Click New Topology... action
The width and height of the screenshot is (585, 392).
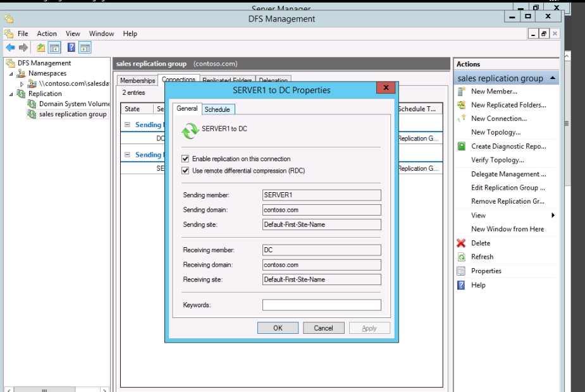coord(496,132)
